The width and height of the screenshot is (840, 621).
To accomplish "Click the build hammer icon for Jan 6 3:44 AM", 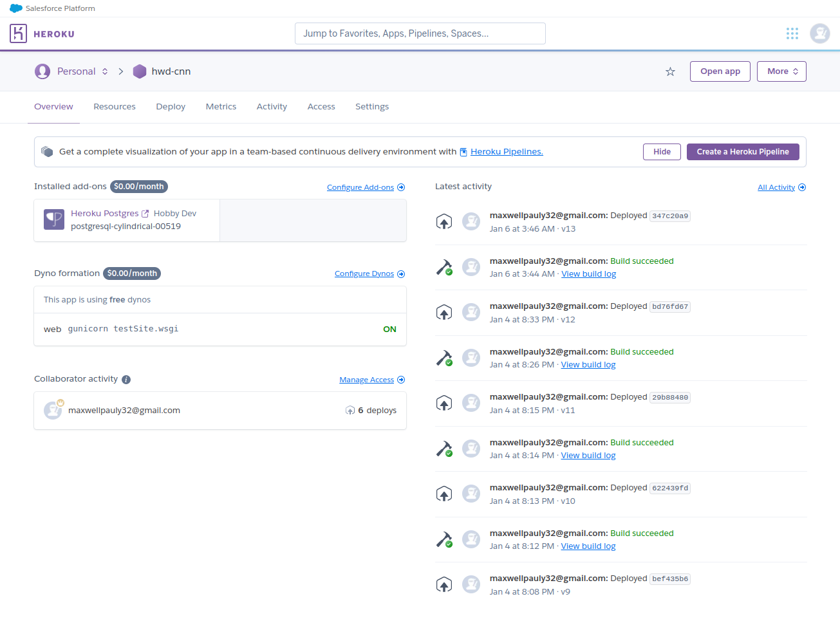I will coord(444,267).
